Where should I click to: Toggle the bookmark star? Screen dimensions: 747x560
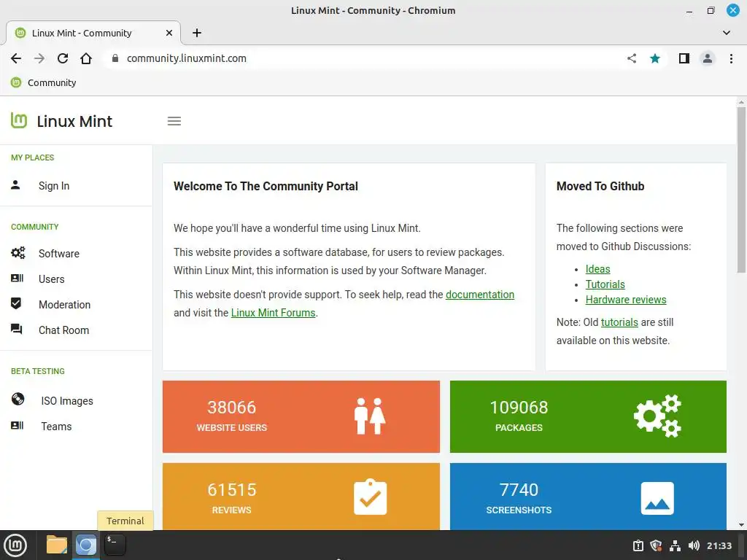tap(655, 58)
